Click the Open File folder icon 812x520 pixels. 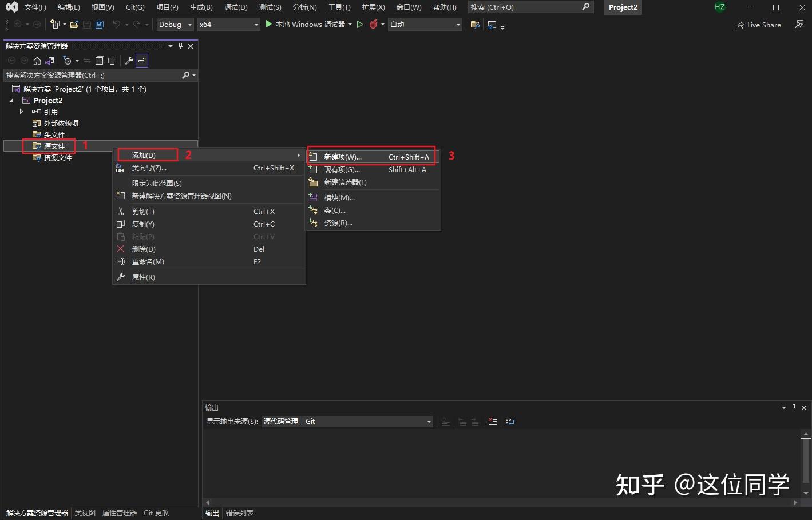74,25
